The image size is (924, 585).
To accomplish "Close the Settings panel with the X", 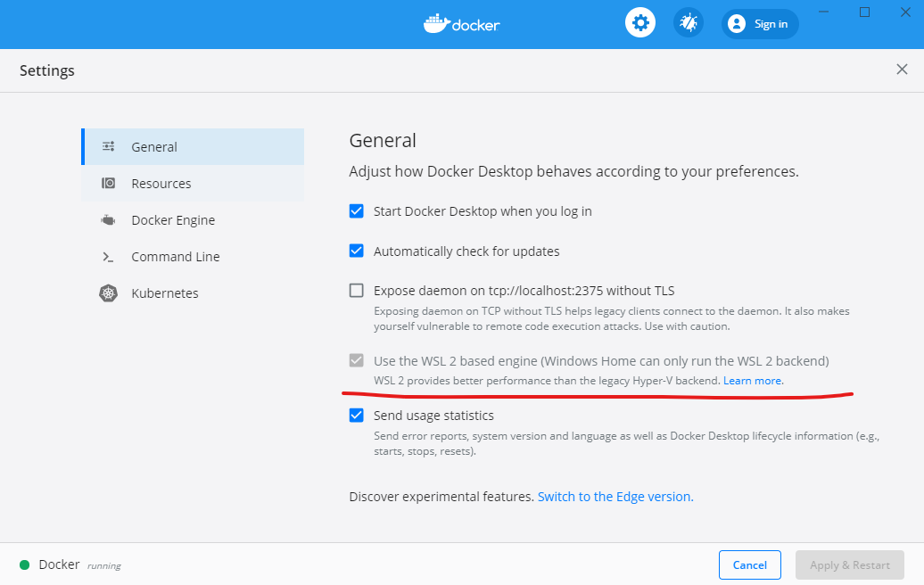I will coord(902,70).
